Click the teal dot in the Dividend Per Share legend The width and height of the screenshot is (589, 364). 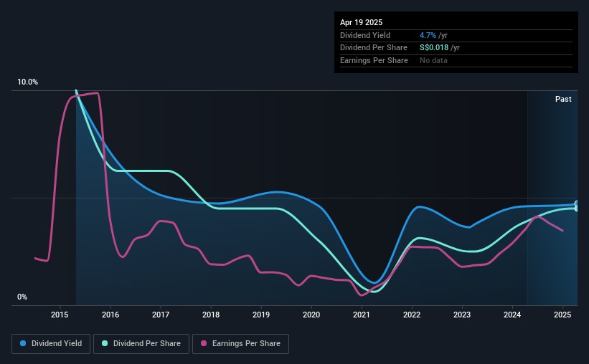(105, 344)
